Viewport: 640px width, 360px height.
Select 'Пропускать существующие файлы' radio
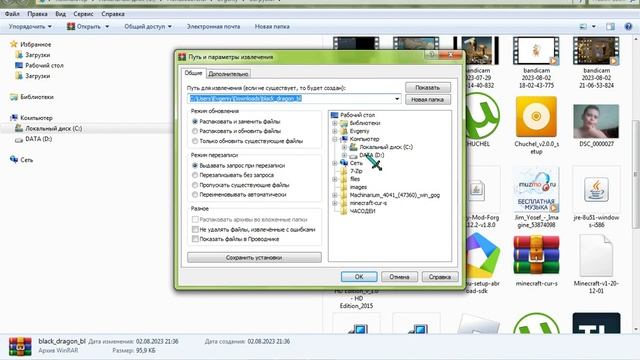[x=195, y=185]
